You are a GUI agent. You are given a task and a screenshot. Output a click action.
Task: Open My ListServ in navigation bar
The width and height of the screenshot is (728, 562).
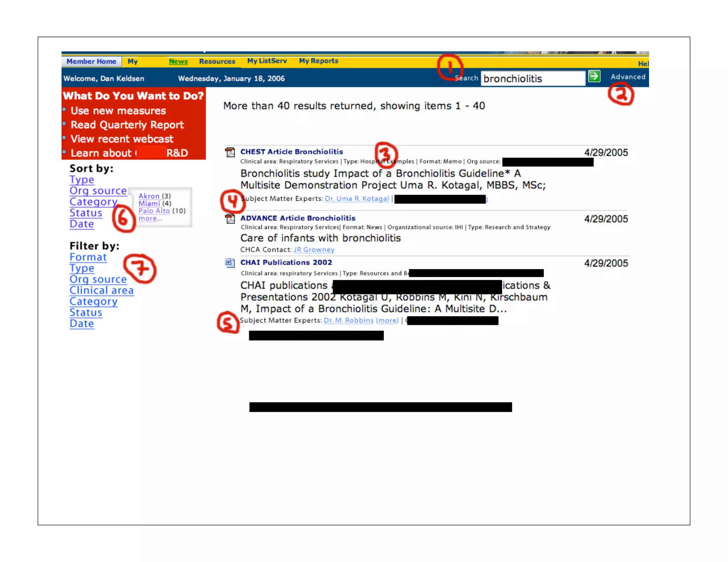click(x=267, y=61)
